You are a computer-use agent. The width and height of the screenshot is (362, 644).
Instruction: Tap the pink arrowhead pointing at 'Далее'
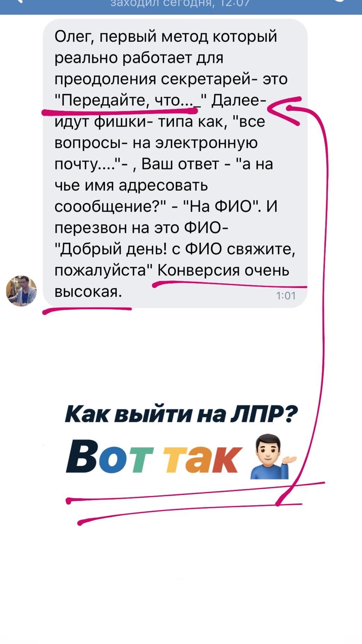pos(285,111)
